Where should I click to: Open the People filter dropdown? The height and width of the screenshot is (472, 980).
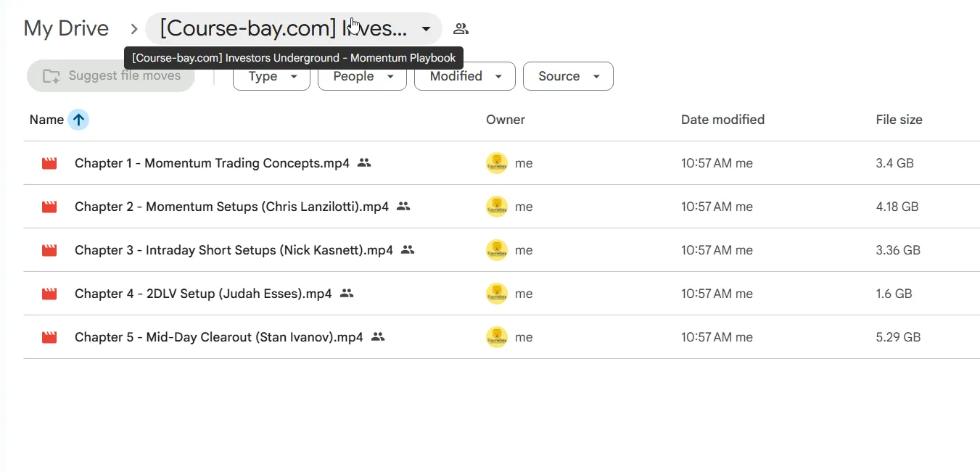coord(362,76)
